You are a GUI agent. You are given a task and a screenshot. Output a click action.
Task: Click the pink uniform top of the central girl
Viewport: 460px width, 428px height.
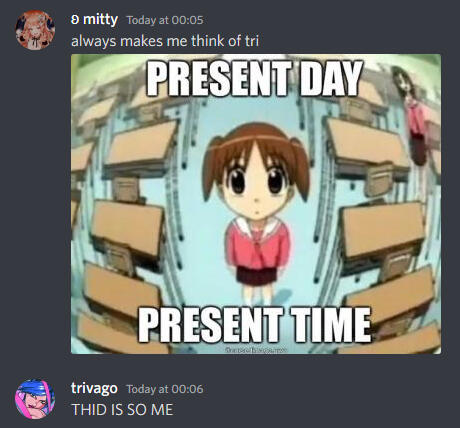tap(257, 243)
